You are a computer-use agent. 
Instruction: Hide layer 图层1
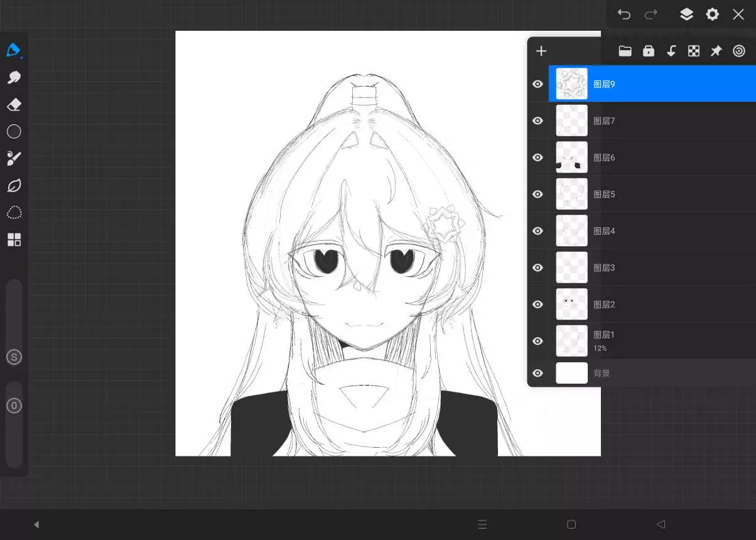coord(537,341)
